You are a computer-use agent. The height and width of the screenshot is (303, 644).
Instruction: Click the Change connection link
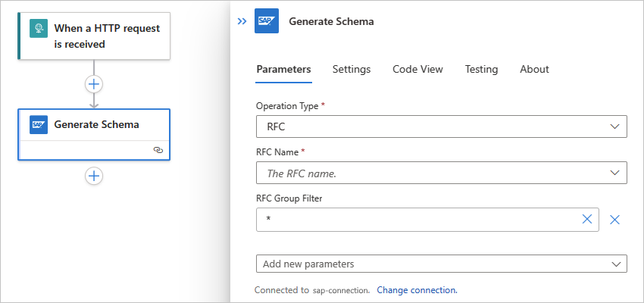417,289
